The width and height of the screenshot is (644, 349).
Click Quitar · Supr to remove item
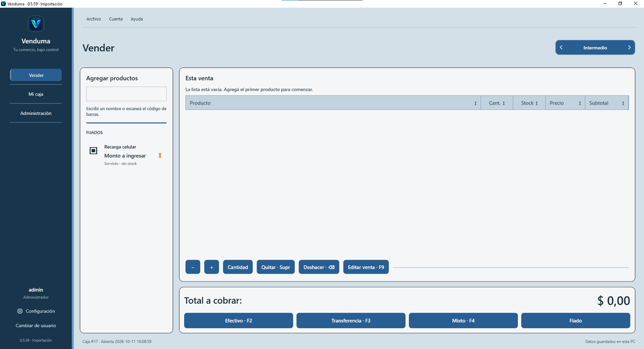click(x=276, y=267)
